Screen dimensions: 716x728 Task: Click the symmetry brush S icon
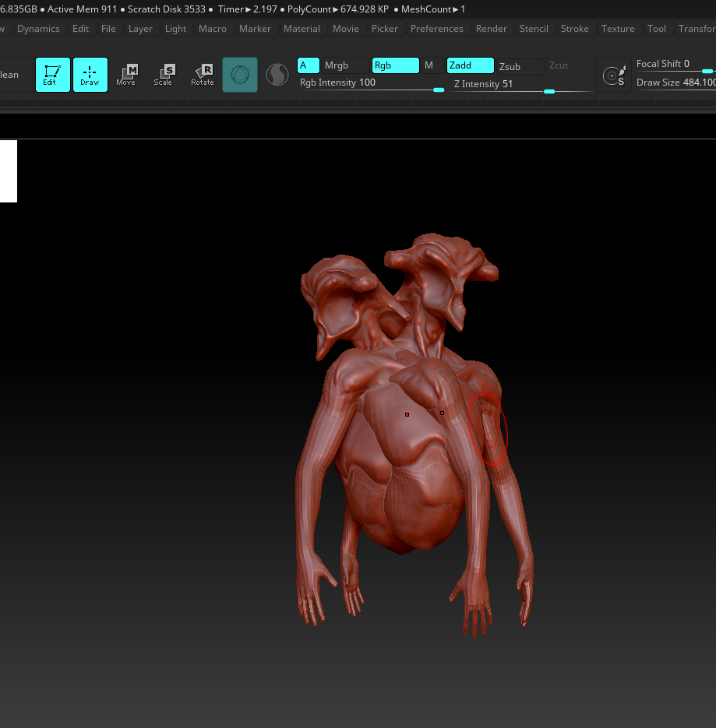(614, 76)
